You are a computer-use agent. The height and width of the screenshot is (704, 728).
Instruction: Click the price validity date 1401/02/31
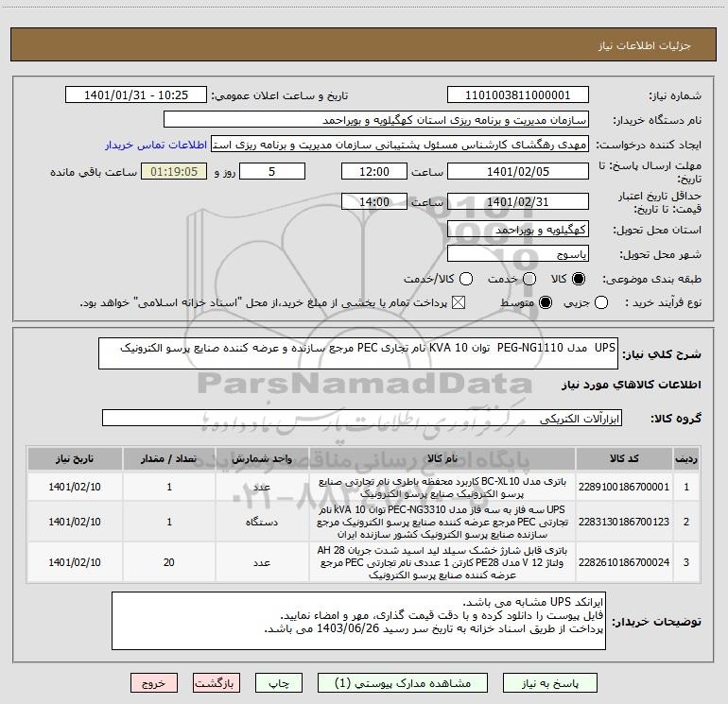pyautogui.click(x=518, y=202)
